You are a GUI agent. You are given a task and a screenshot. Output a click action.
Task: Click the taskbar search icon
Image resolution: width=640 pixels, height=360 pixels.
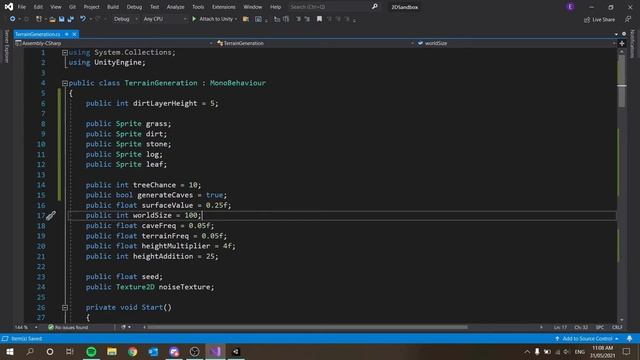[x=30, y=351]
